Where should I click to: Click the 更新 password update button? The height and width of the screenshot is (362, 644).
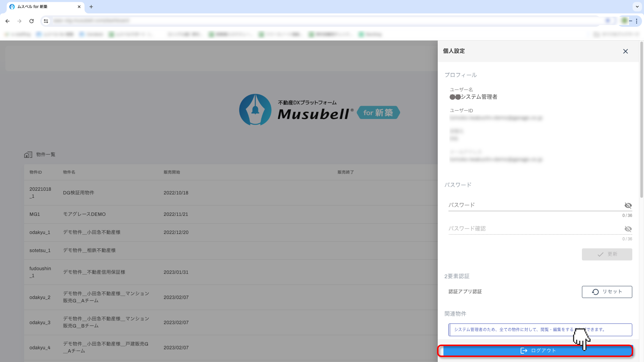[x=607, y=254]
